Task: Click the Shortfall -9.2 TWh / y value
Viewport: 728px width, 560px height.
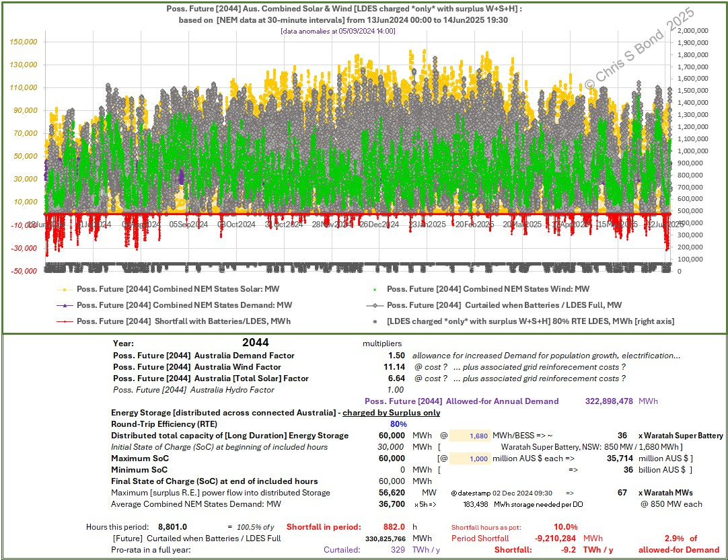Action: [569, 550]
